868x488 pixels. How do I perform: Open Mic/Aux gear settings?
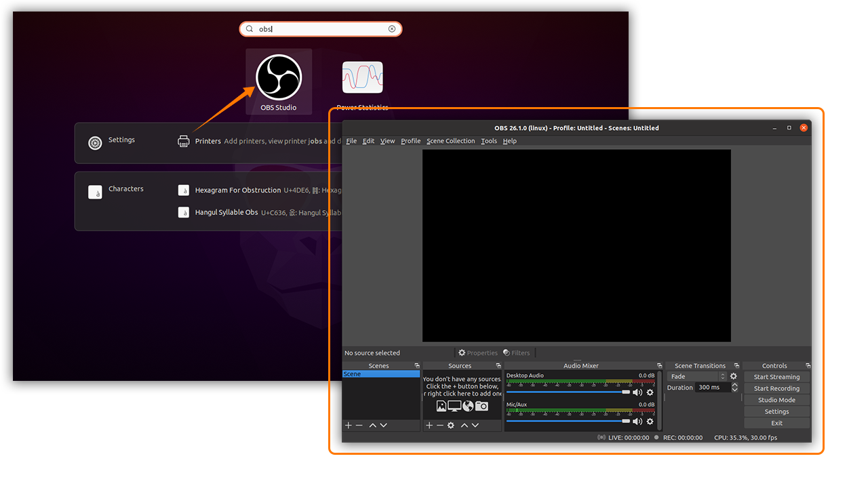[x=650, y=422]
